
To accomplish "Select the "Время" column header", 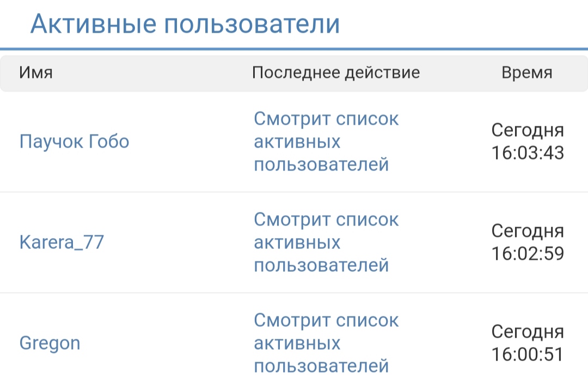I will (526, 72).
